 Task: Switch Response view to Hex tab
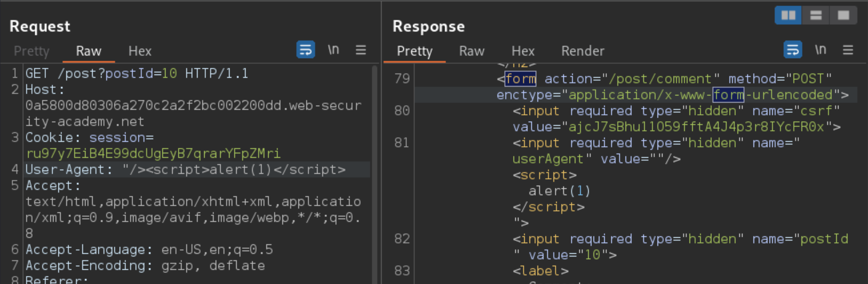pyautogui.click(x=523, y=51)
